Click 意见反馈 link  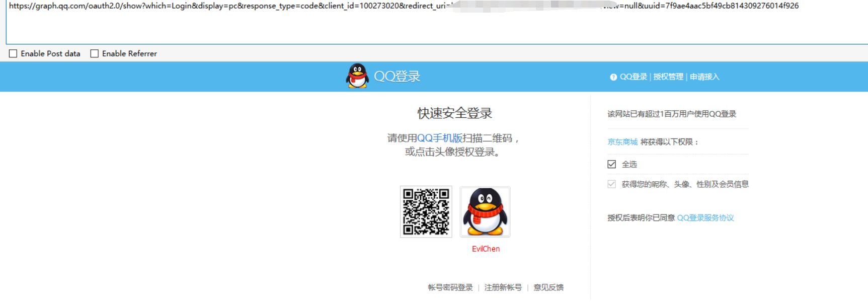(548, 287)
